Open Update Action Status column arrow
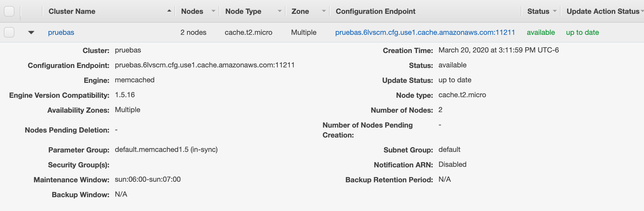The width and height of the screenshot is (644, 211). tap(642, 11)
